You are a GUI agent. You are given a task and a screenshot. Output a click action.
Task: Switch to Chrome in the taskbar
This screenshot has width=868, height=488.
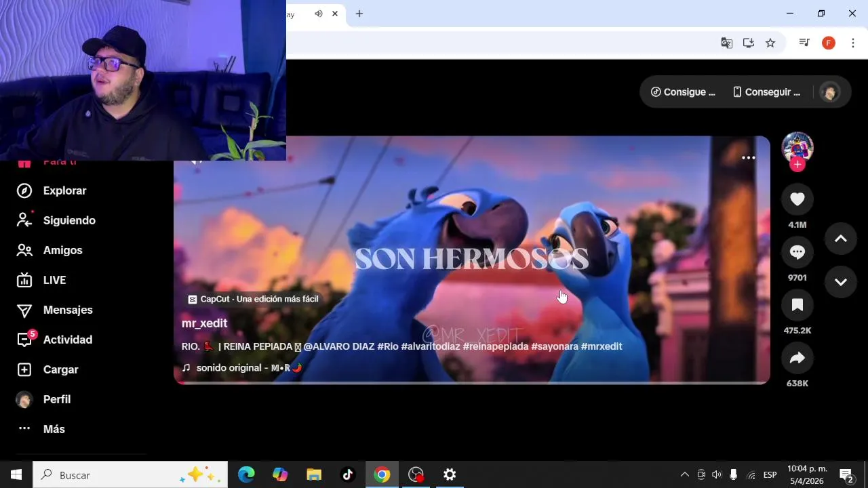[382, 474]
